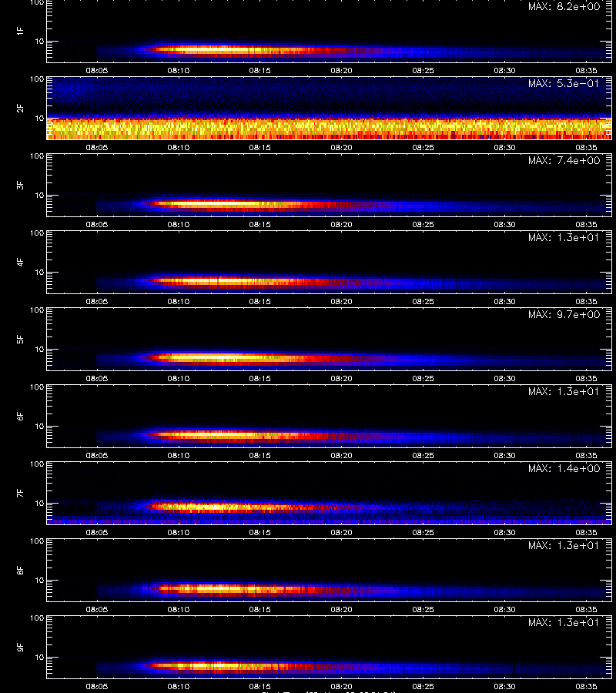
Task: Click the 08:30 time label below panel 7F
Action: point(504,532)
